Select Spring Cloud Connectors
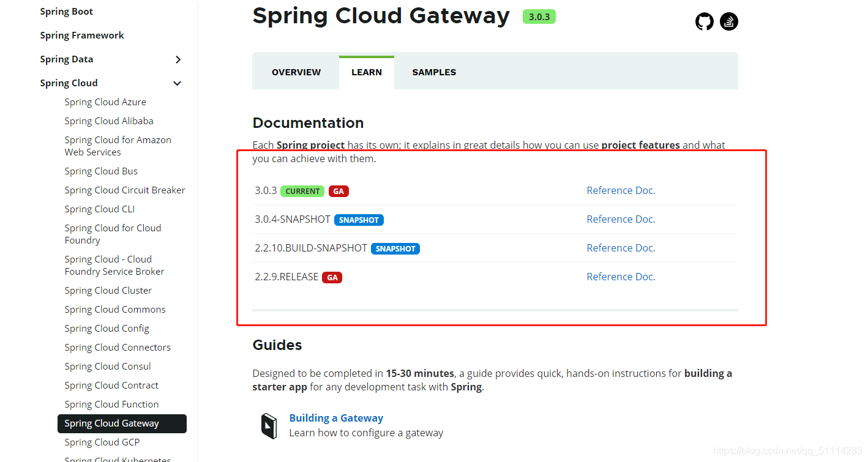Viewport: 868px width, 462px height. pyautogui.click(x=118, y=348)
